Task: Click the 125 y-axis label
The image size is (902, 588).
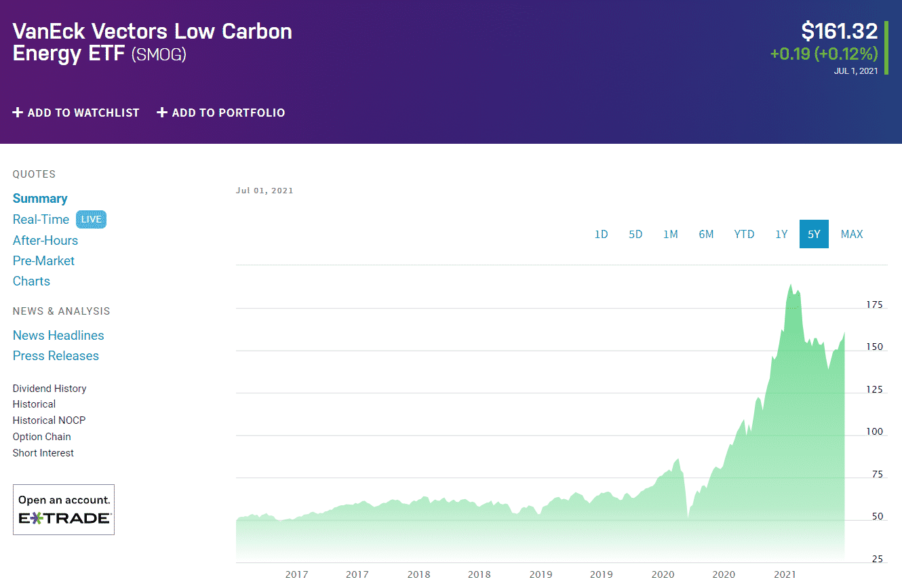Action: point(875,390)
